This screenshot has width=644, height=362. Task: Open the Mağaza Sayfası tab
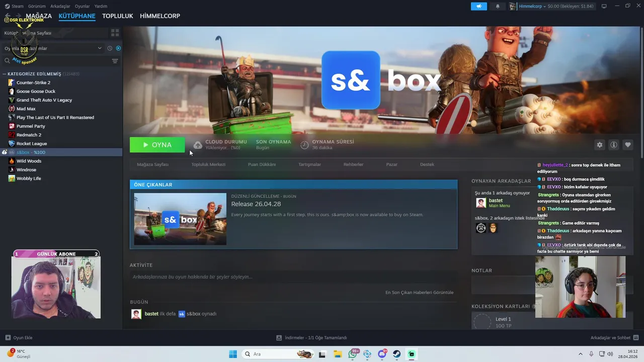(152, 164)
